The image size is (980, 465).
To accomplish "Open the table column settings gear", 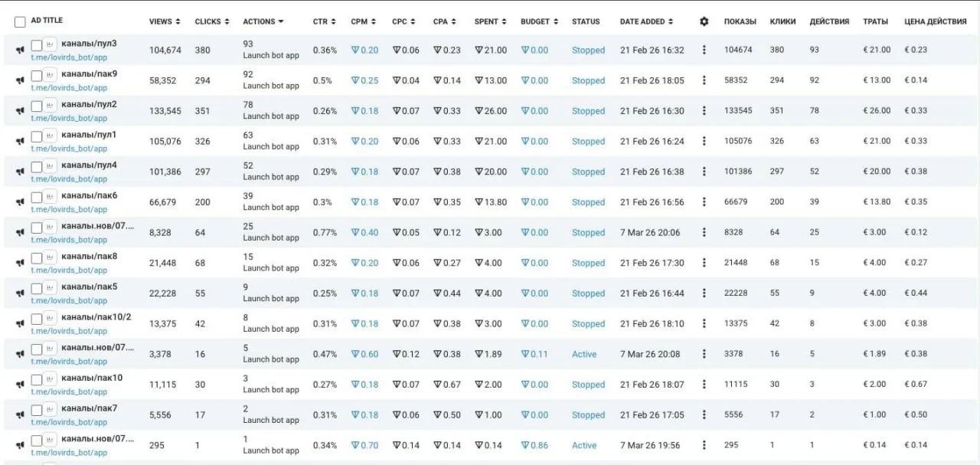I will point(704,21).
